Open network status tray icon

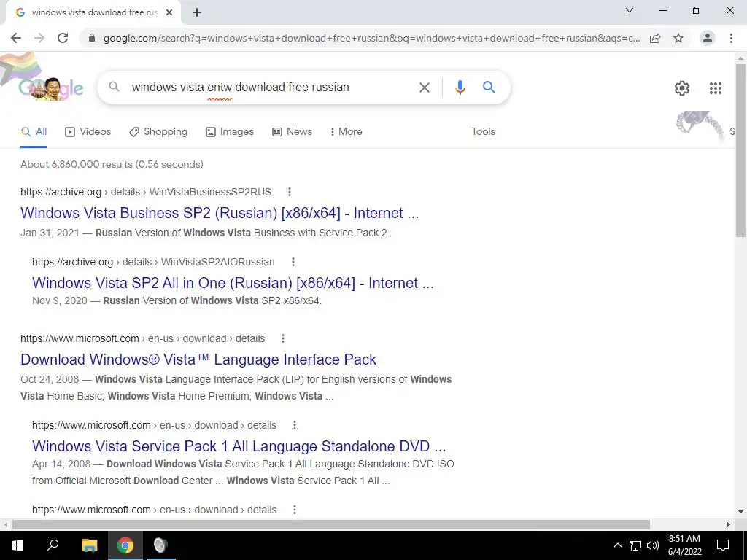tap(635, 545)
